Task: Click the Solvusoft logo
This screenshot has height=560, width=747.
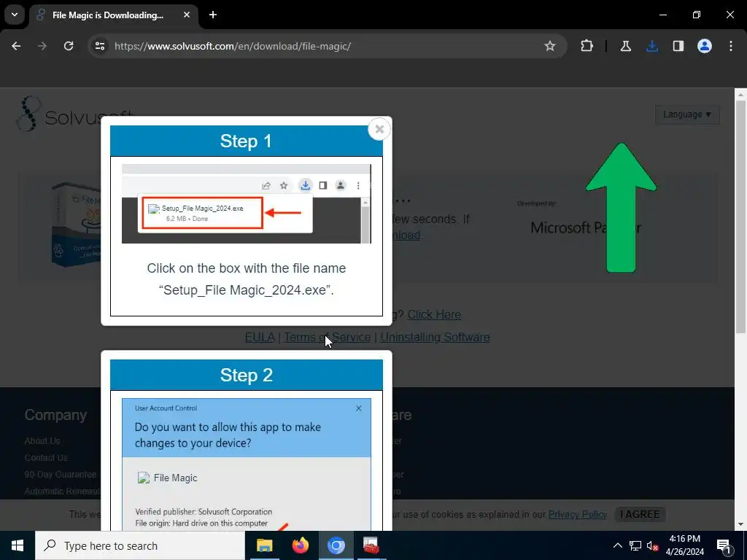Action: (75, 114)
